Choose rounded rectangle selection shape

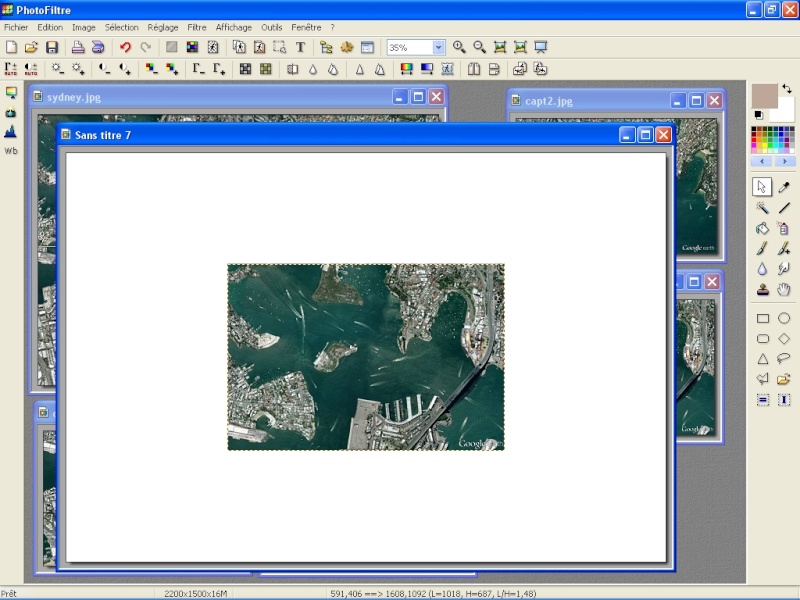[x=763, y=339]
